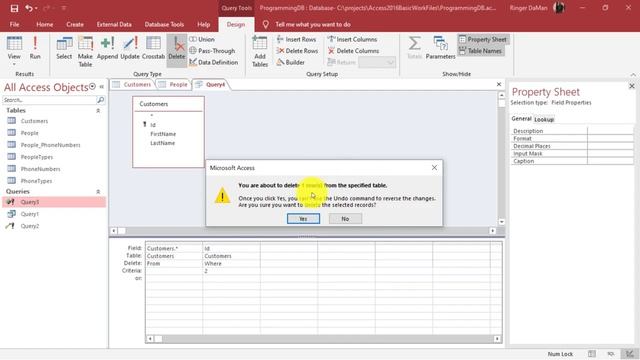The image size is (640, 360).
Task: Click the Description property field
Action: click(x=610, y=131)
